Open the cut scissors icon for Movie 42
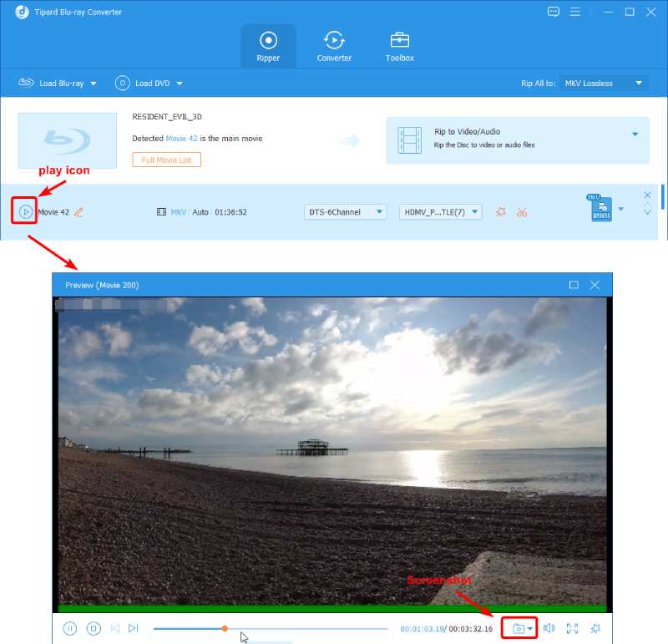The width and height of the screenshot is (668, 644). 521,212
